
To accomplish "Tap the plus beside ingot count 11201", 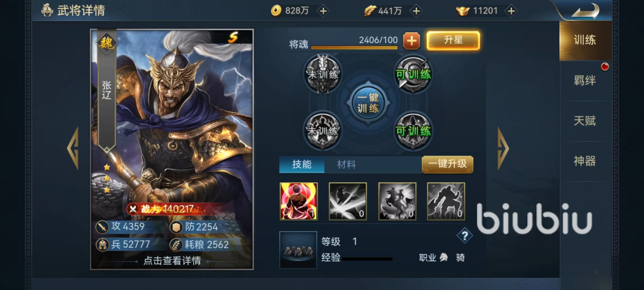I will (x=511, y=11).
